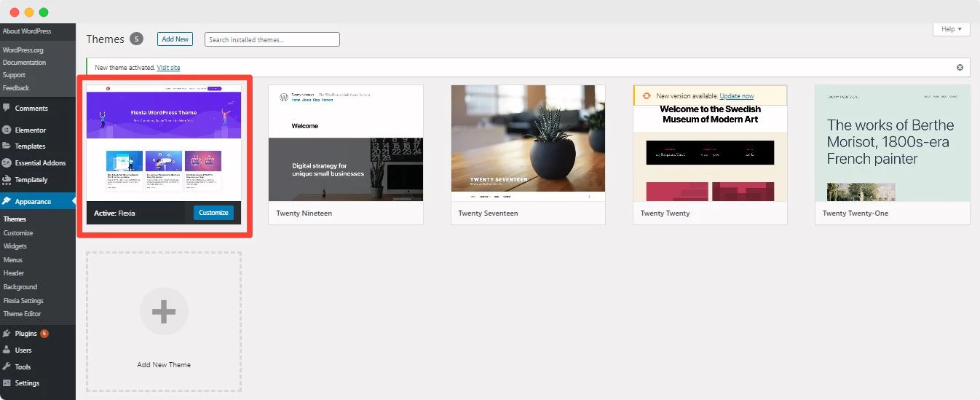Image resolution: width=980 pixels, height=400 pixels.
Task: Open the Help dropdown tab
Action: click(951, 29)
